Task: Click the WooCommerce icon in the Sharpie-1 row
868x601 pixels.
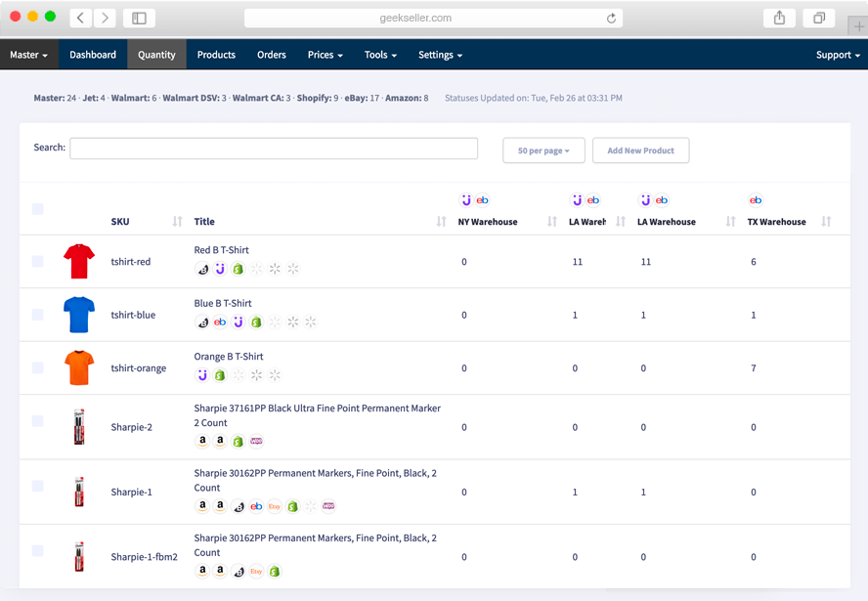Action: click(x=328, y=506)
